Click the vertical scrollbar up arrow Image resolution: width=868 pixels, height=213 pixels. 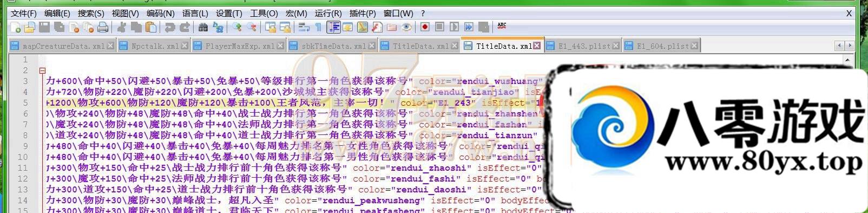coord(847,60)
